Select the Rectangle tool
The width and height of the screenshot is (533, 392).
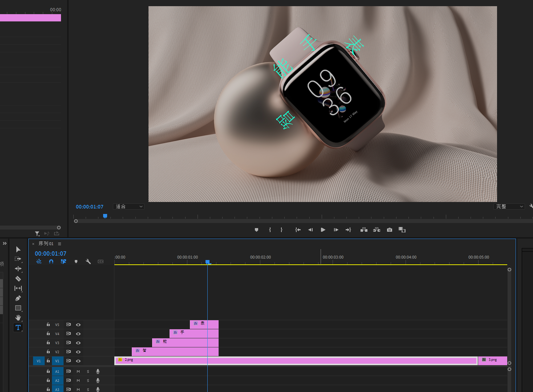tap(18, 308)
